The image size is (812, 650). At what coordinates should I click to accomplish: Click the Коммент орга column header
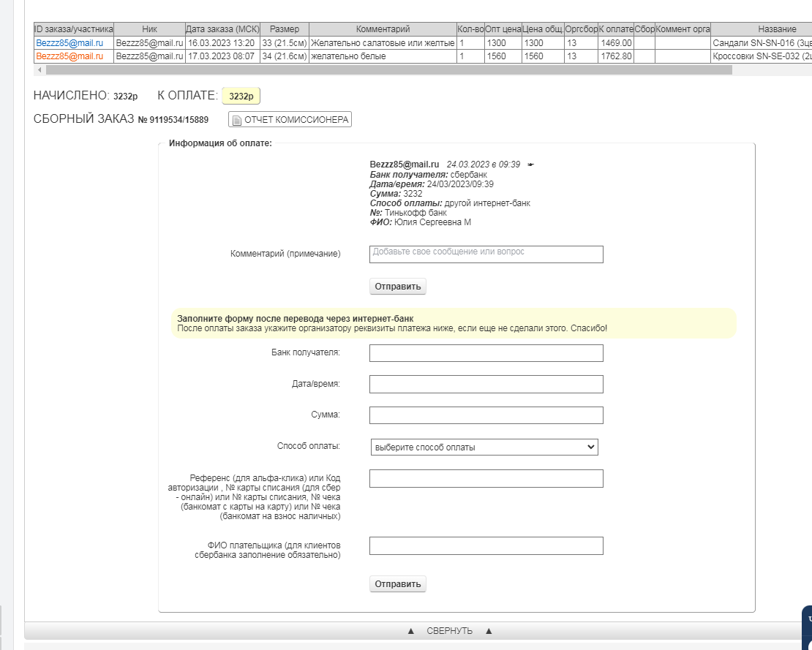683,29
